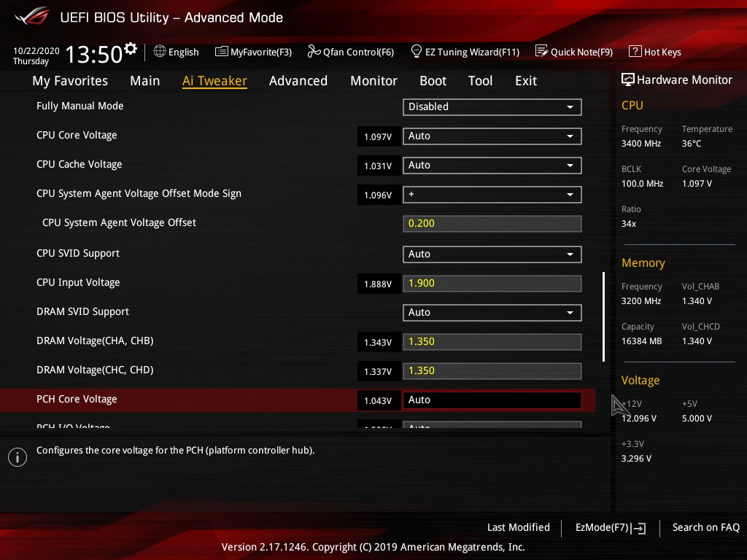Select the DRAM SVID Support label
The width and height of the screenshot is (747, 560).
[82, 311]
